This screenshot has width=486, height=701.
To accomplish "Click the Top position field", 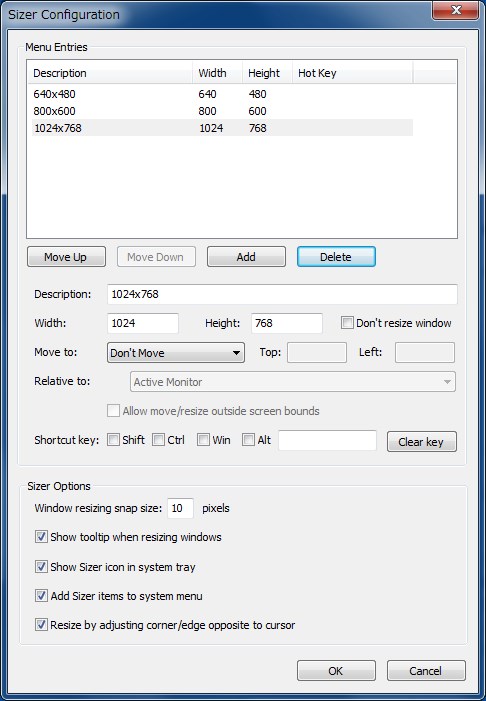I will click(x=317, y=352).
